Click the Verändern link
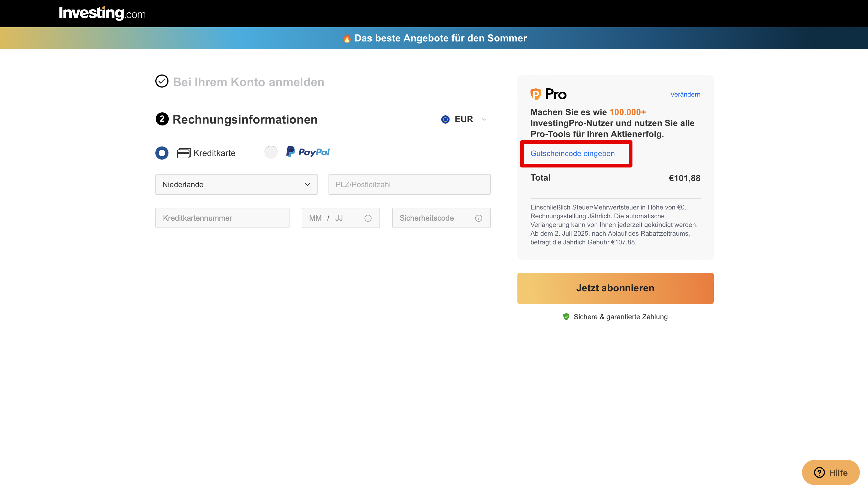The image size is (868, 491). pyautogui.click(x=685, y=94)
